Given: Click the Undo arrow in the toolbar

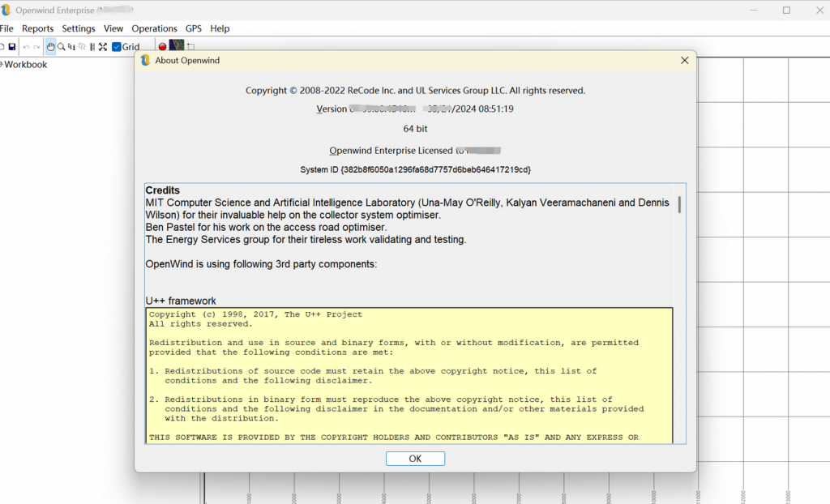Looking at the screenshot, I should pos(26,47).
